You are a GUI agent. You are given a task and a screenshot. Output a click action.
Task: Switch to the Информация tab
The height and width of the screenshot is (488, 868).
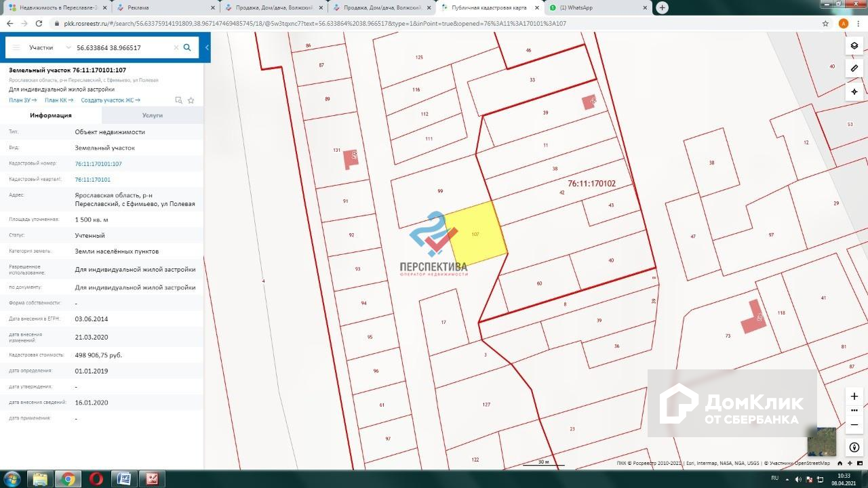[51, 115]
